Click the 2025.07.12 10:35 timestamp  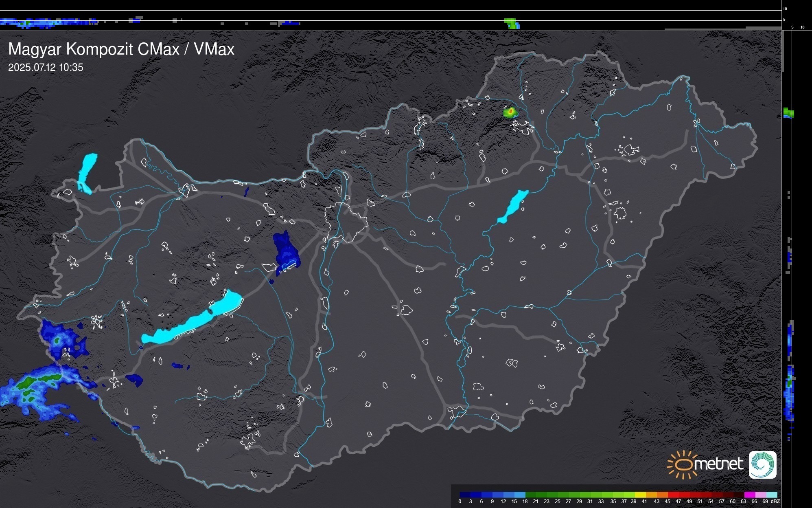[x=46, y=68]
